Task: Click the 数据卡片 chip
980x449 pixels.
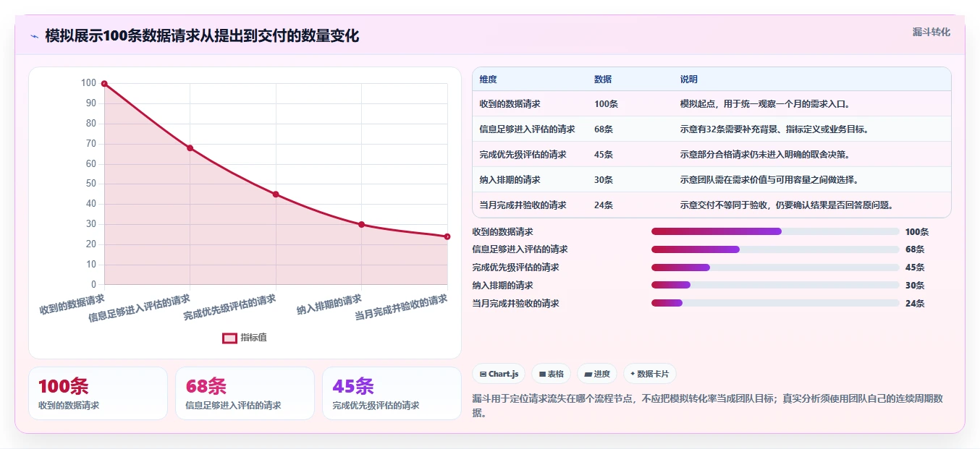Action: tap(649, 374)
